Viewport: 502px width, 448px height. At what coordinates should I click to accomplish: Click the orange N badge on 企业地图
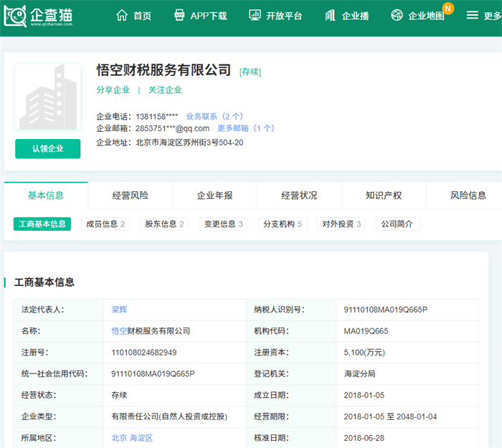[x=448, y=9]
